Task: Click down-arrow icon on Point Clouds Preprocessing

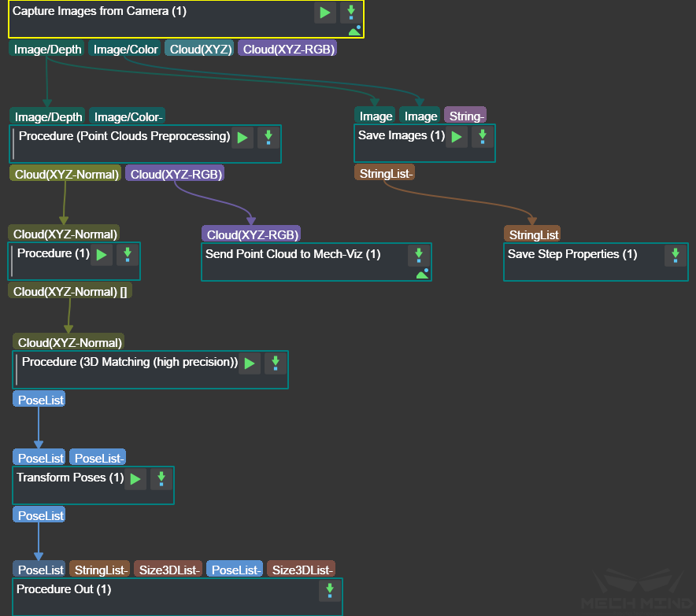Action: [x=269, y=137]
